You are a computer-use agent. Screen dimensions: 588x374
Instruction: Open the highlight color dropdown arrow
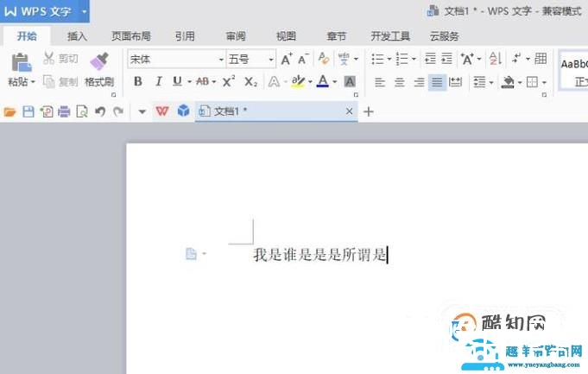[x=310, y=81]
